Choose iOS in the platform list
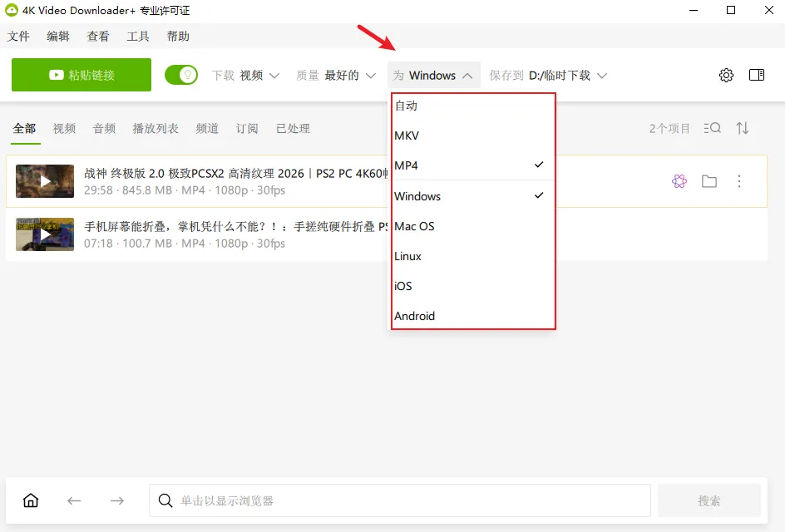 pyautogui.click(x=473, y=286)
